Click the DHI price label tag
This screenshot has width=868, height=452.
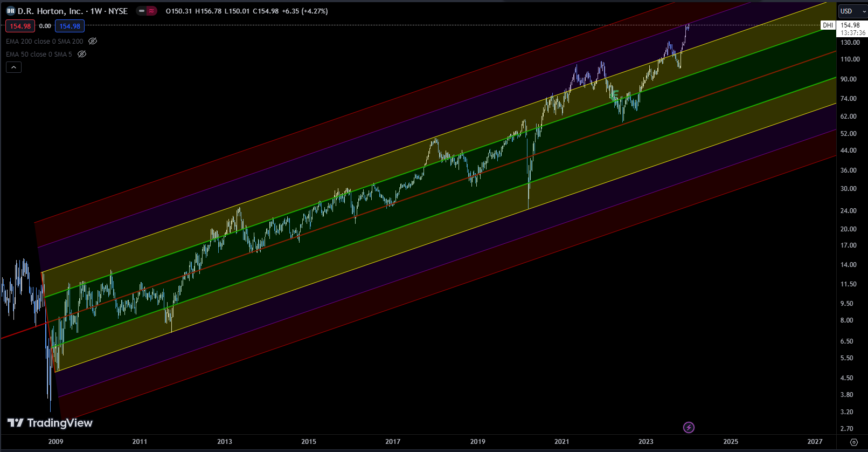point(828,25)
